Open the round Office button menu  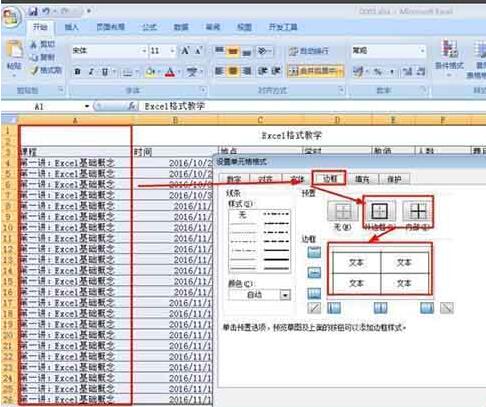[x=11, y=16]
